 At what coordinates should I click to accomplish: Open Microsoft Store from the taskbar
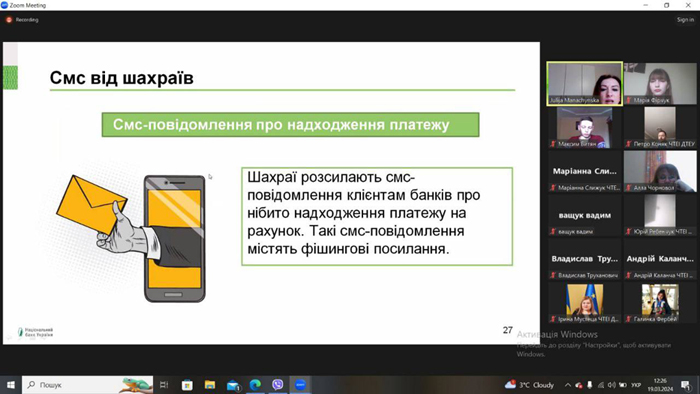187,384
